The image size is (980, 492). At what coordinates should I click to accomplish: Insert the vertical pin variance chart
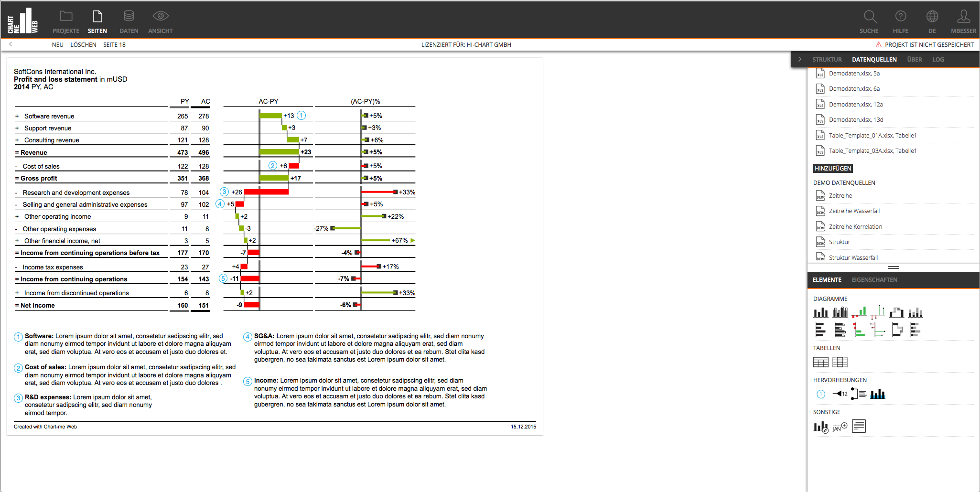878,312
